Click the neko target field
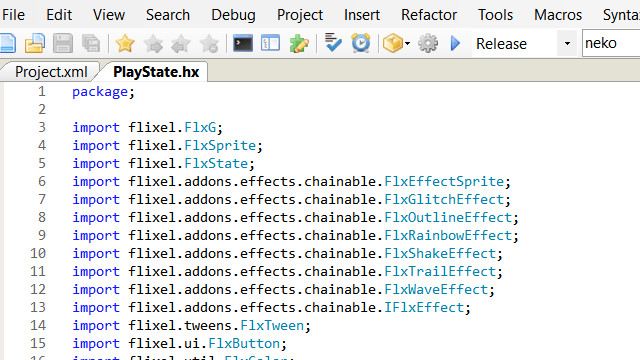The width and height of the screenshot is (640, 360). 611,43
